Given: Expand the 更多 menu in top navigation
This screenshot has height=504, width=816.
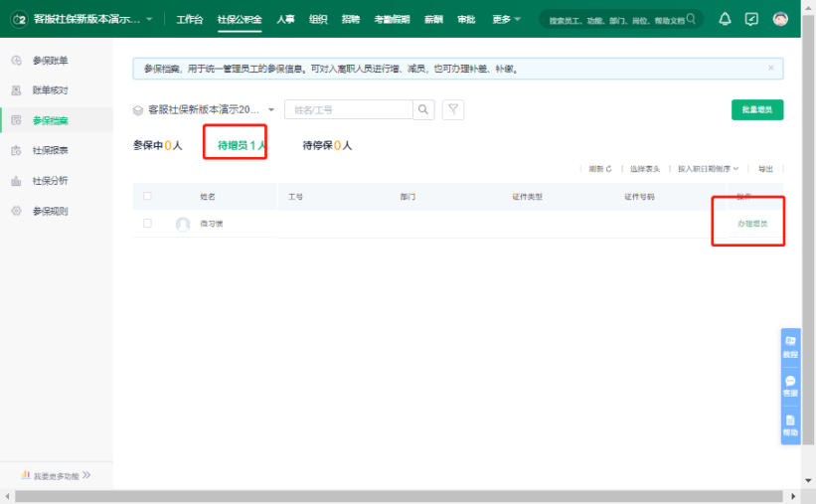Looking at the screenshot, I should coord(506,19).
